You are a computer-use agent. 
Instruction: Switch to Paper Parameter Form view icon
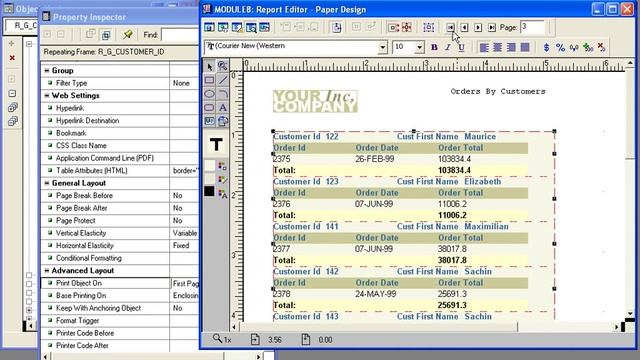[264, 27]
